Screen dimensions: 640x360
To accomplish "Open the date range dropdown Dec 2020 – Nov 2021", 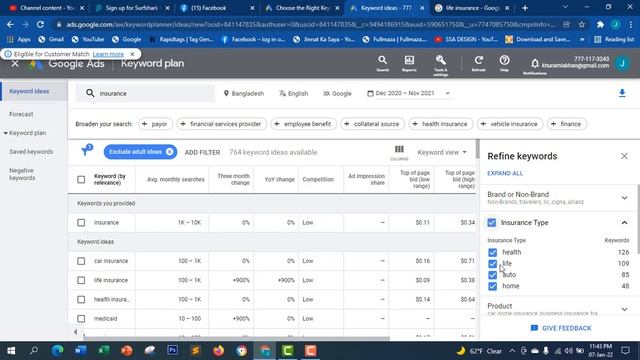I will [x=409, y=93].
